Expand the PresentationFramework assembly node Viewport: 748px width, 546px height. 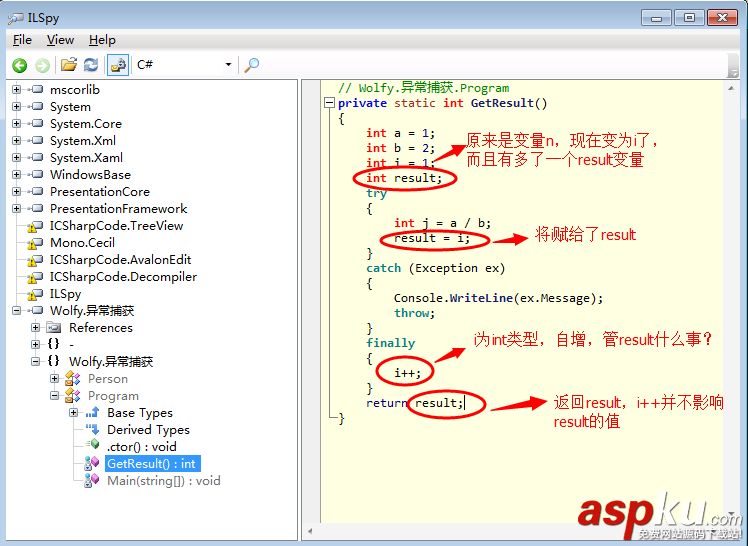coord(17,208)
